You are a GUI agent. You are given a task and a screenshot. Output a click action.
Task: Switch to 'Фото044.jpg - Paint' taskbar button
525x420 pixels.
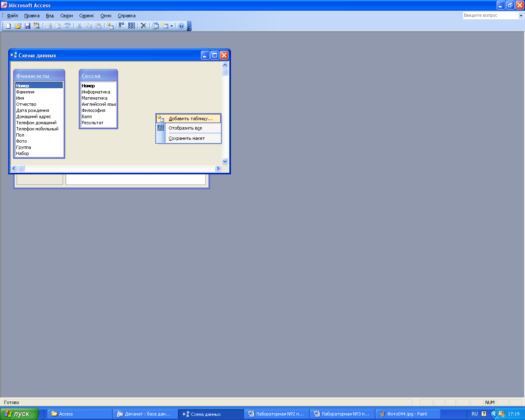tap(408, 414)
